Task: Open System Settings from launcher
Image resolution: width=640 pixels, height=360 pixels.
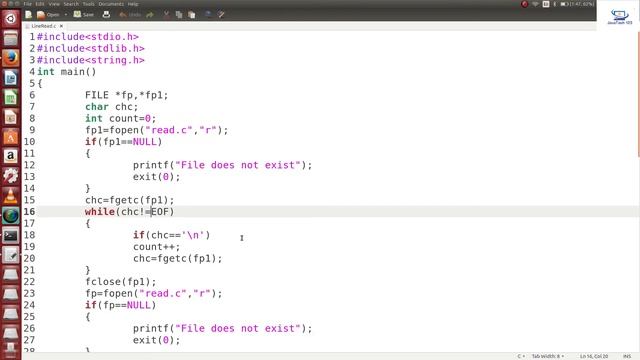Action: pyautogui.click(x=11, y=176)
